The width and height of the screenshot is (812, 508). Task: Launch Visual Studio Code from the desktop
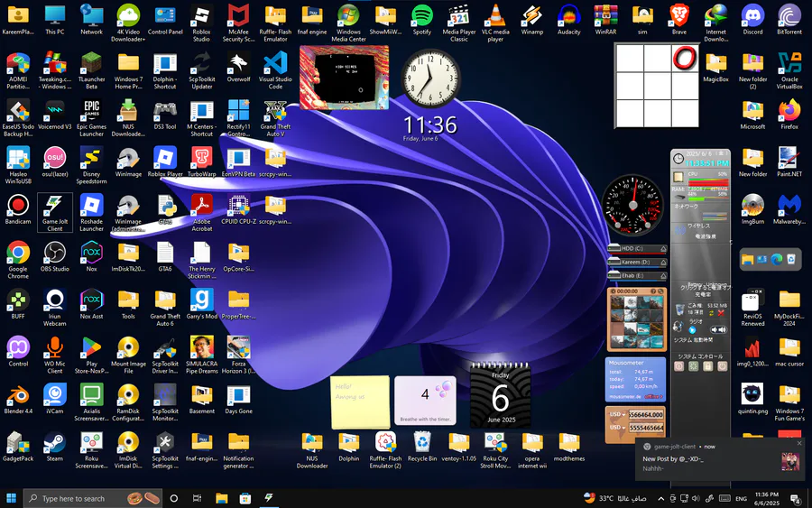275,70
